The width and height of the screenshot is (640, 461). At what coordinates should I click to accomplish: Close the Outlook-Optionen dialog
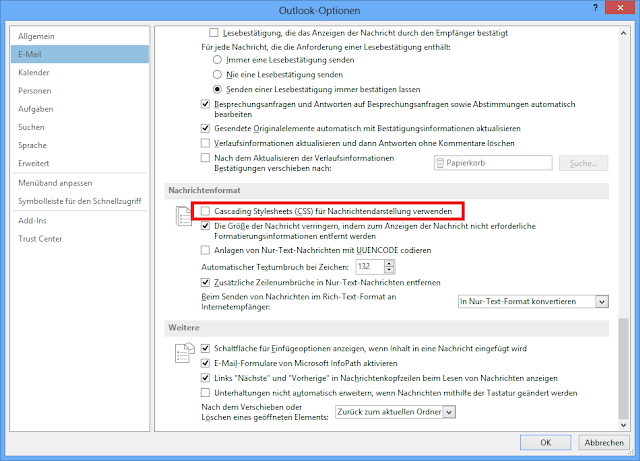coord(620,8)
